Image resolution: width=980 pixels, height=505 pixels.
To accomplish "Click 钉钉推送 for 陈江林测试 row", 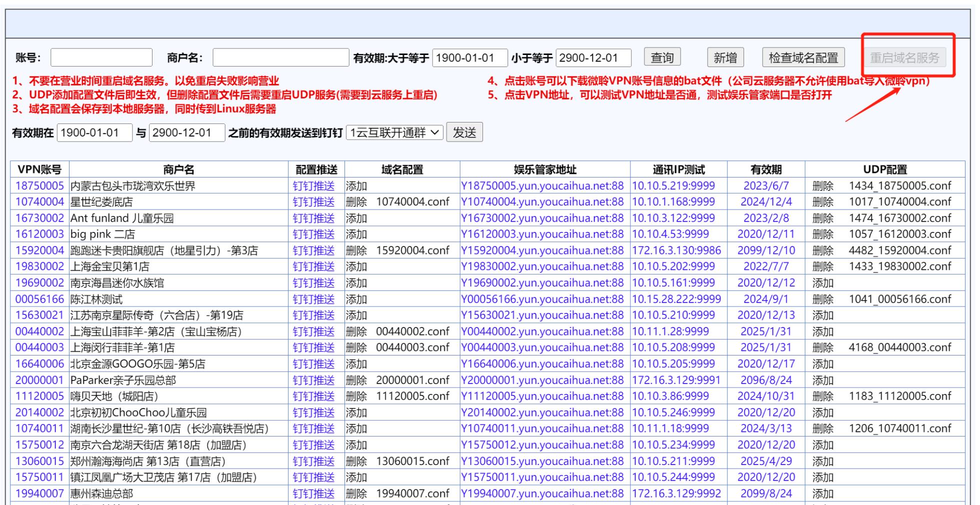I will point(313,299).
